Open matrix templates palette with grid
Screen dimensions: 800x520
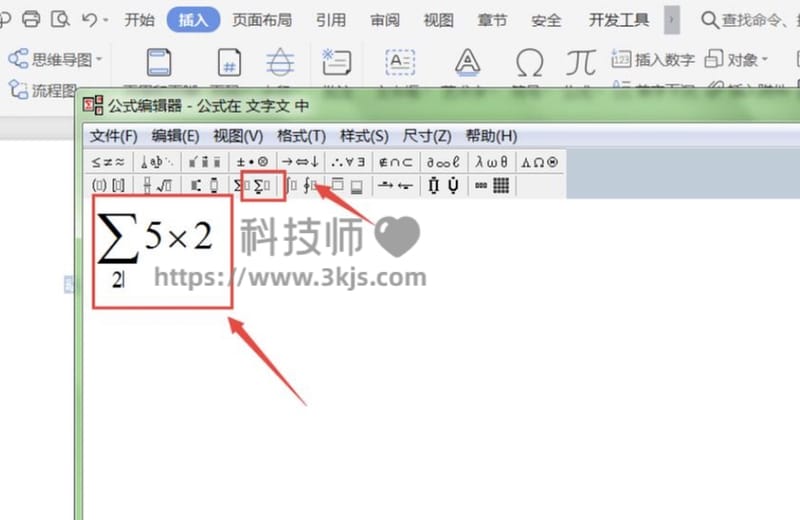[x=491, y=186]
